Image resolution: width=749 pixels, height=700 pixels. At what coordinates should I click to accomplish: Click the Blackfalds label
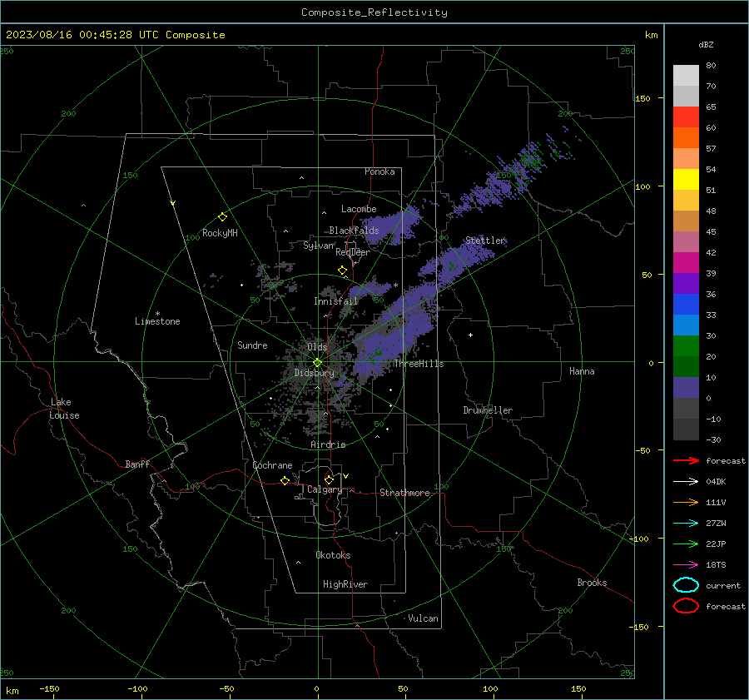pyautogui.click(x=354, y=231)
